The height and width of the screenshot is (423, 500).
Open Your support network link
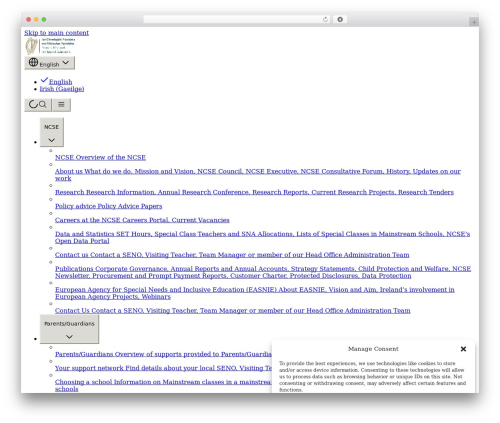[x=163, y=368]
